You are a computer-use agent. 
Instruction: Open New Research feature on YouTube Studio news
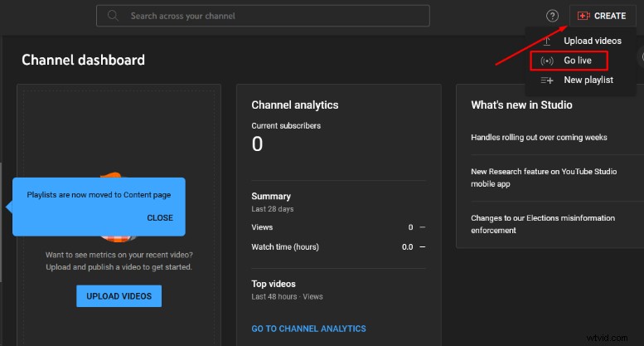tap(544, 178)
